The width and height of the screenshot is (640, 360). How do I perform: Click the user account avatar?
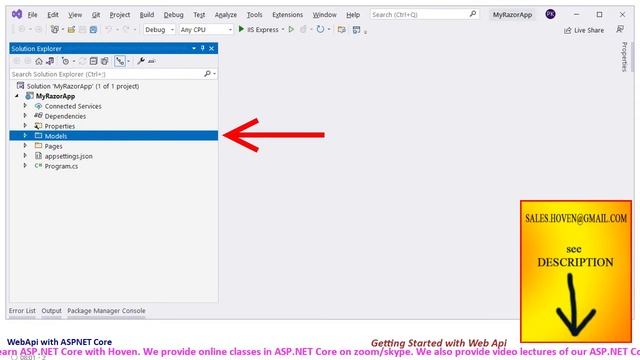pyautogui.click(x=550, y=14)
